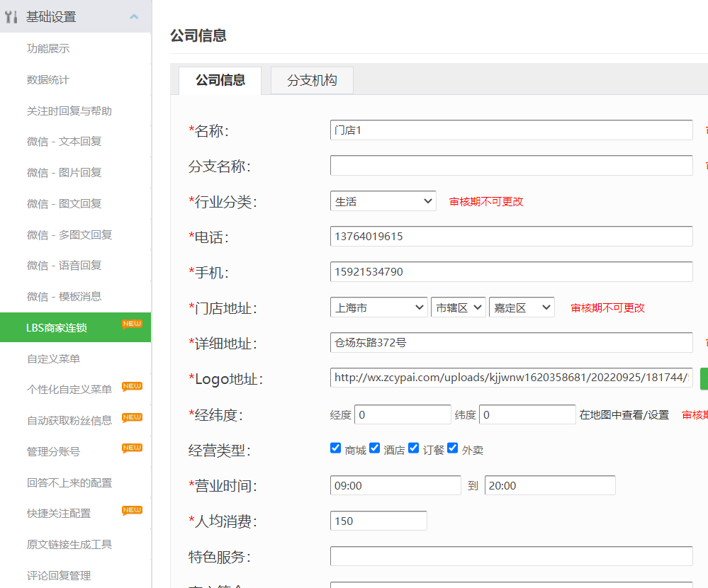Collapse the 基础设置 section chevron
Image resolution: width=708 pixels, height=588 pixels.
[x=134, y=17]
